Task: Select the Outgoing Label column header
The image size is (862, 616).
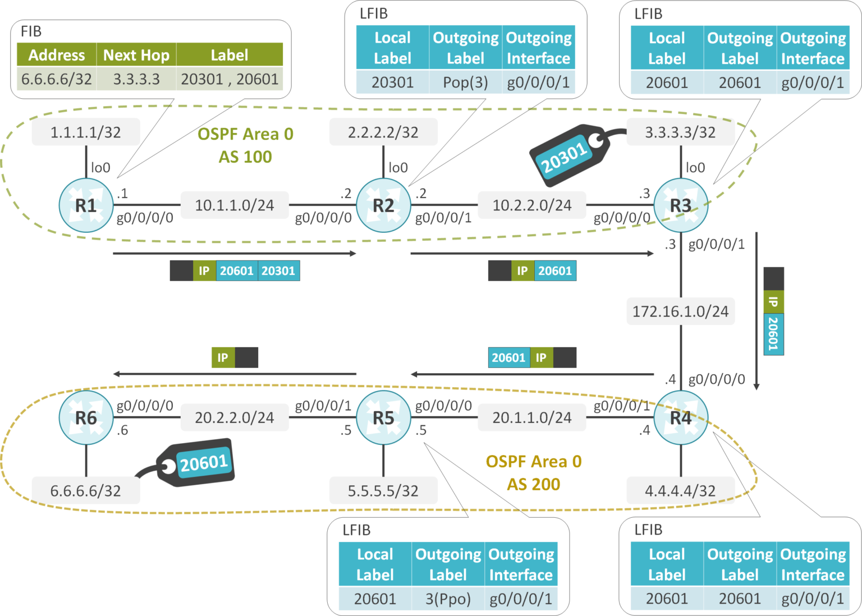Action: pos(465,48)
